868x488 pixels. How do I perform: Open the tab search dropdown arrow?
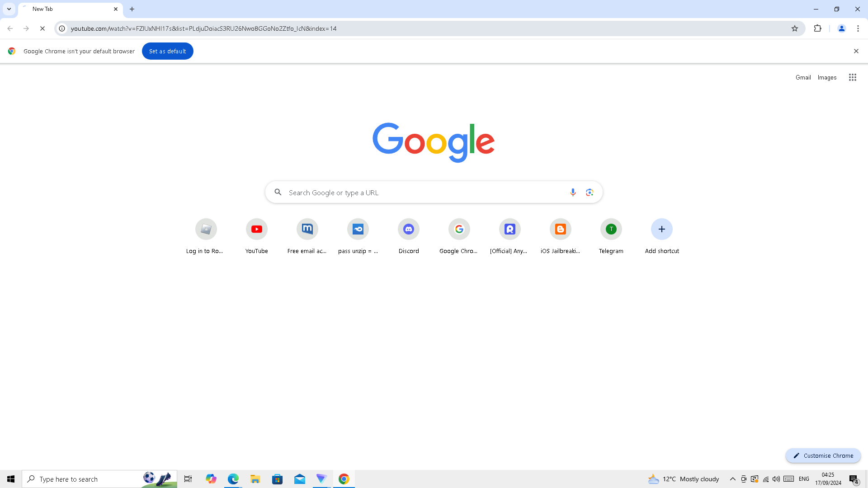[x=9, y=9]
